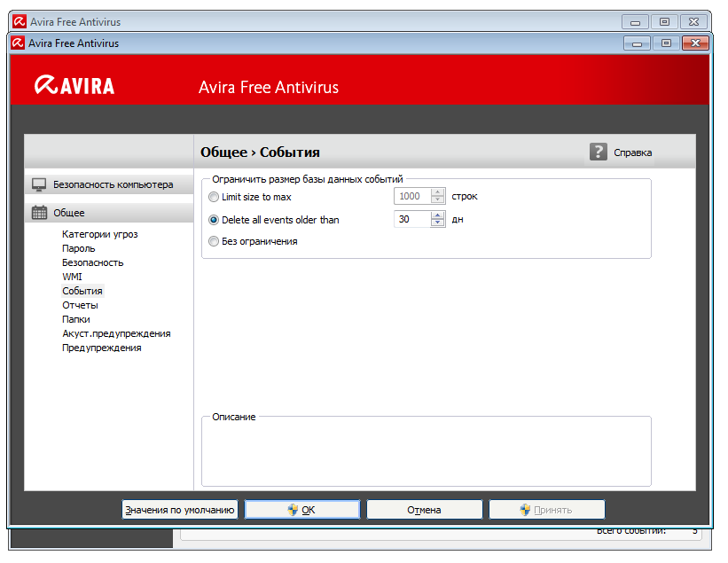
Task: Increase max rows value with up arrow
Action: click(437, 192)
